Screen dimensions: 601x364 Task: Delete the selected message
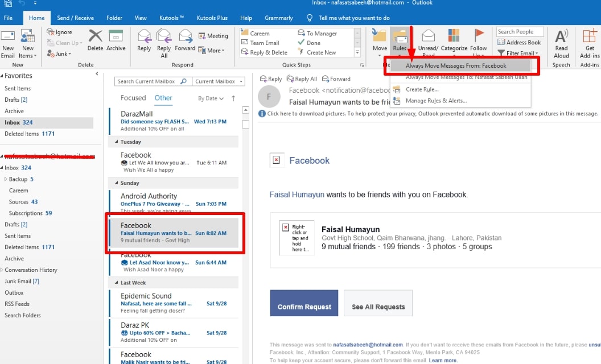pyautogui.click(x=95, y=40)
